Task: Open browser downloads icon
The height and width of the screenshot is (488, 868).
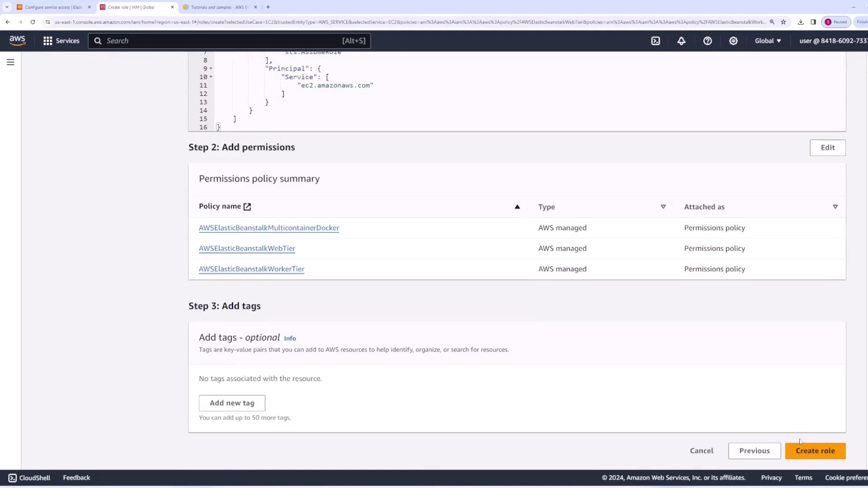Action: [801, 22]
